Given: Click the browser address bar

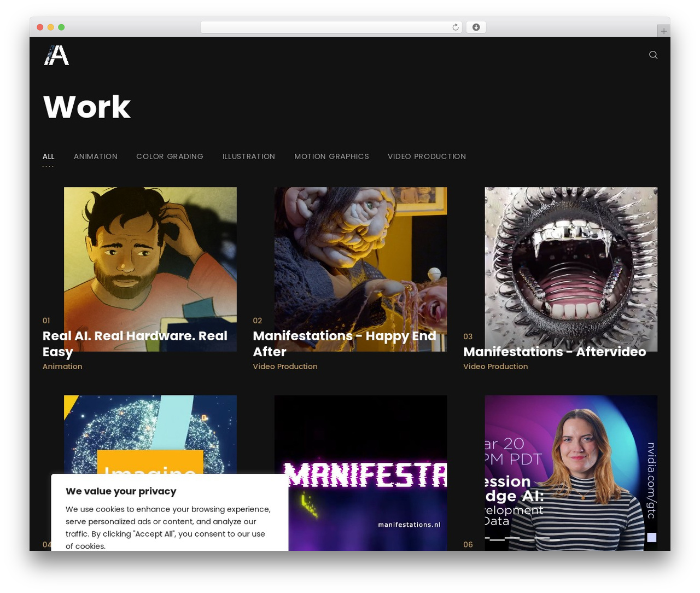Looking at the screenshot, I should click(x=331, y=27).
